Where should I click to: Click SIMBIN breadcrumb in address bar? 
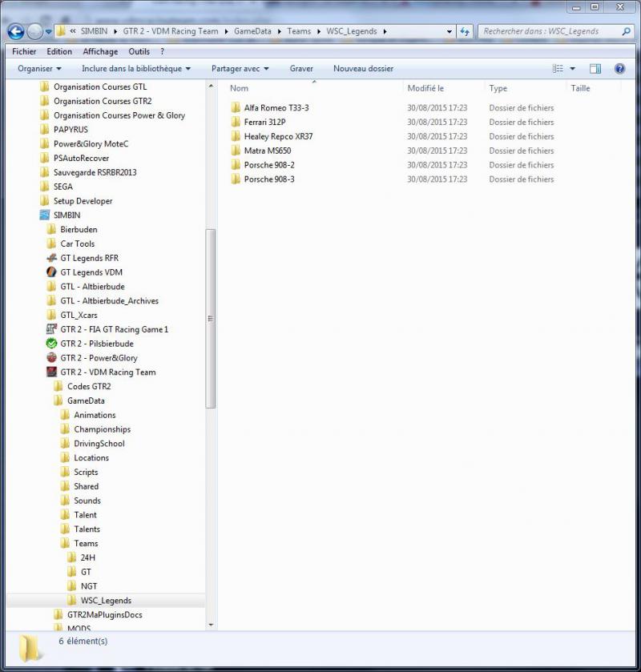point(94,31)
